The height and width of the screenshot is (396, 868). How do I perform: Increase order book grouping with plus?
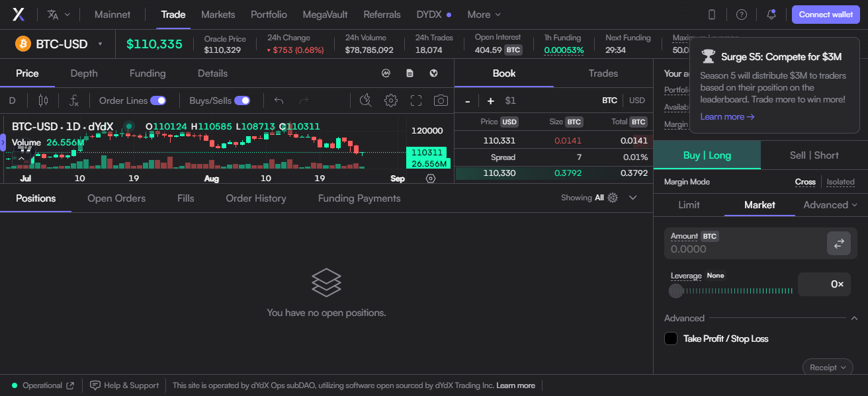(x=490, y=100)
